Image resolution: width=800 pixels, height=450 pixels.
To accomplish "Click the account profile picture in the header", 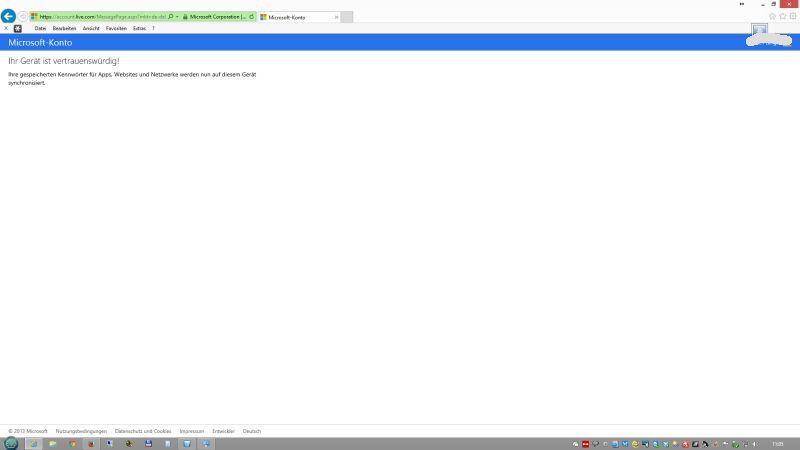I will click(759, 31).
